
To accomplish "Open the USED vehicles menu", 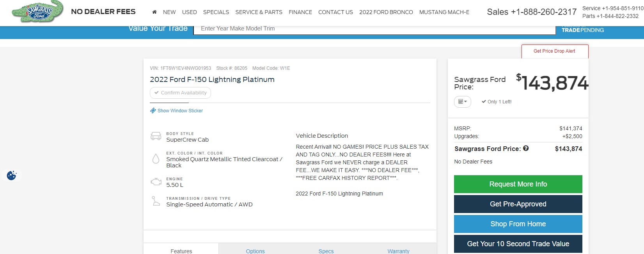I will point(189,12).
